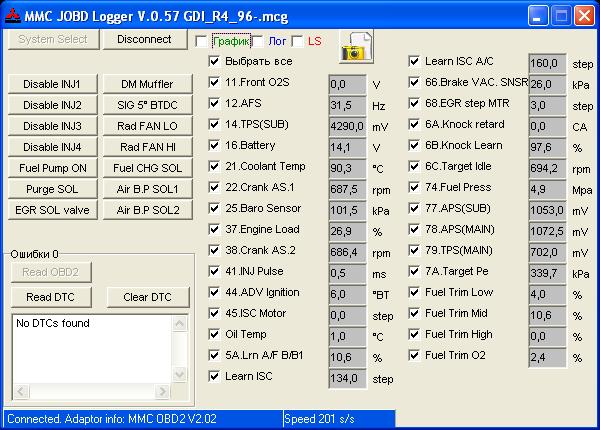This screenshot has width=600, height=430.
Task: Toggle 14.TPS(SUB) checkbox
Action: 214,124
